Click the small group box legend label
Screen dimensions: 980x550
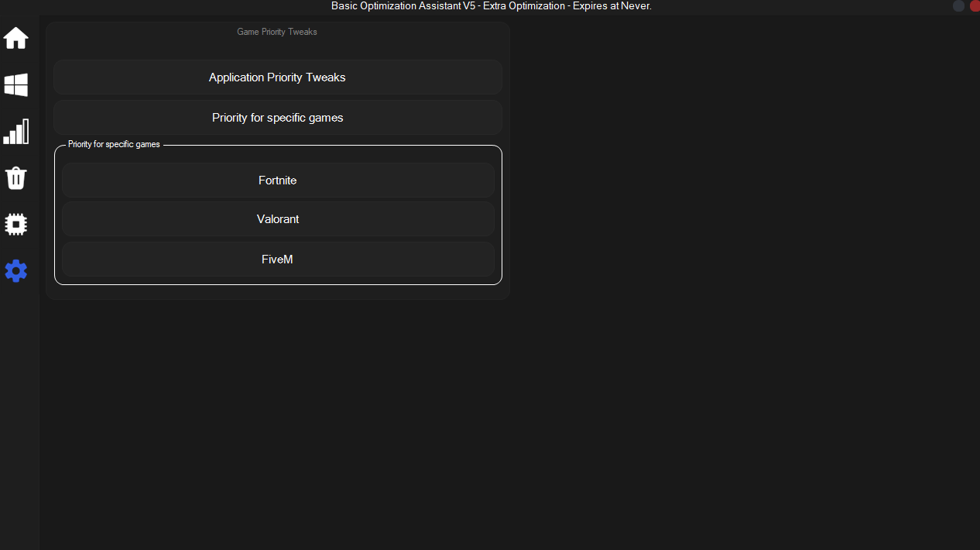[x=114, y=145]
